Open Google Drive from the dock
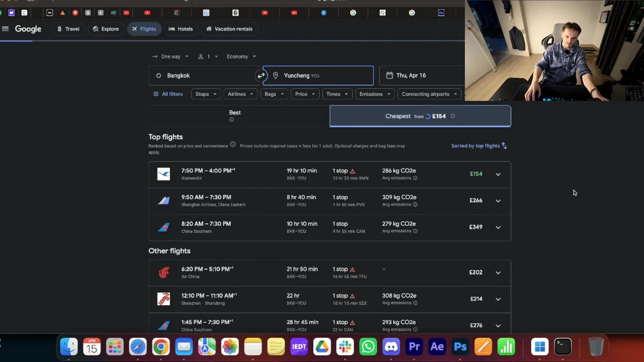The width and height of the screenshot is (644, 362). [x=322, y=346]
